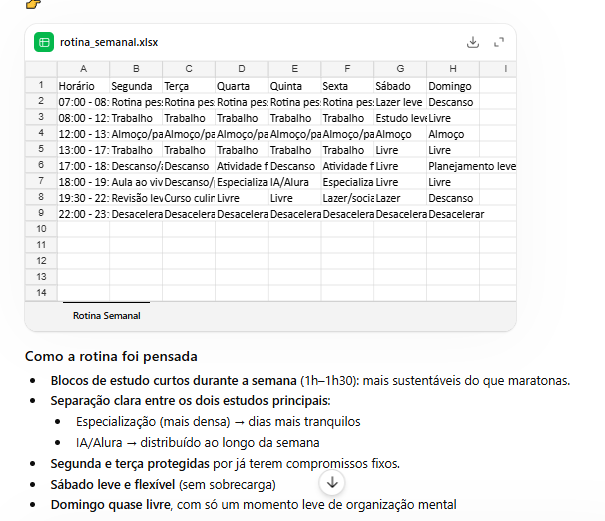Select the Aula ao vivo cell on Monday

click(136, 182)
